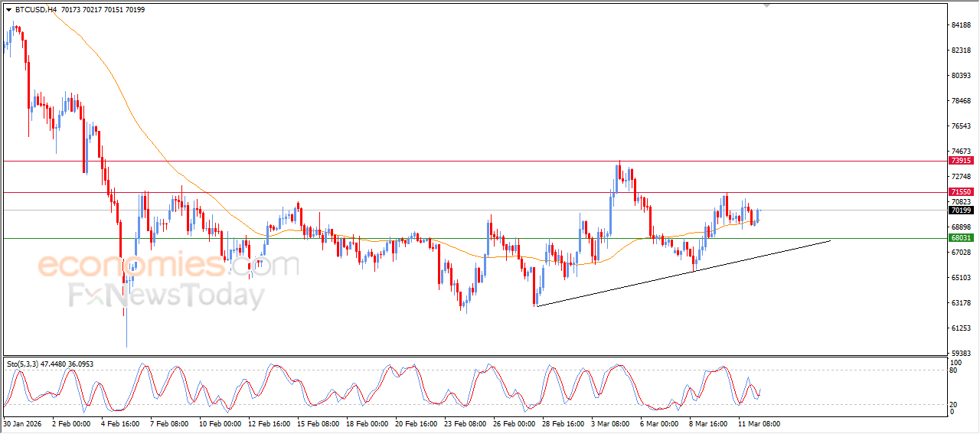Click the 59383 price scale value

coord(961,354)
